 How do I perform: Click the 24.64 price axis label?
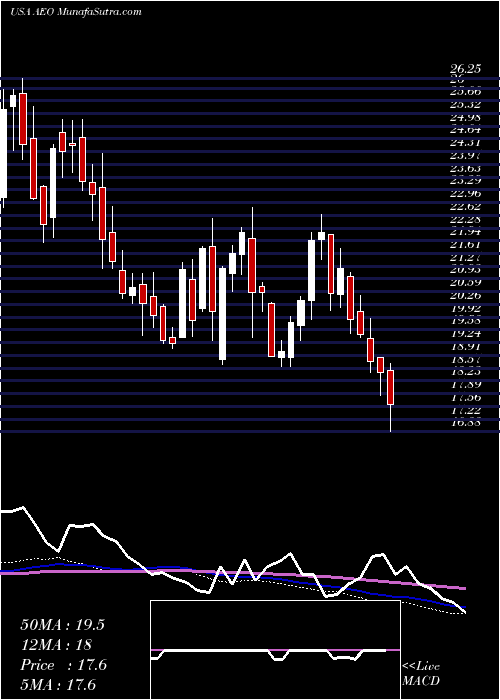point(465,130)
